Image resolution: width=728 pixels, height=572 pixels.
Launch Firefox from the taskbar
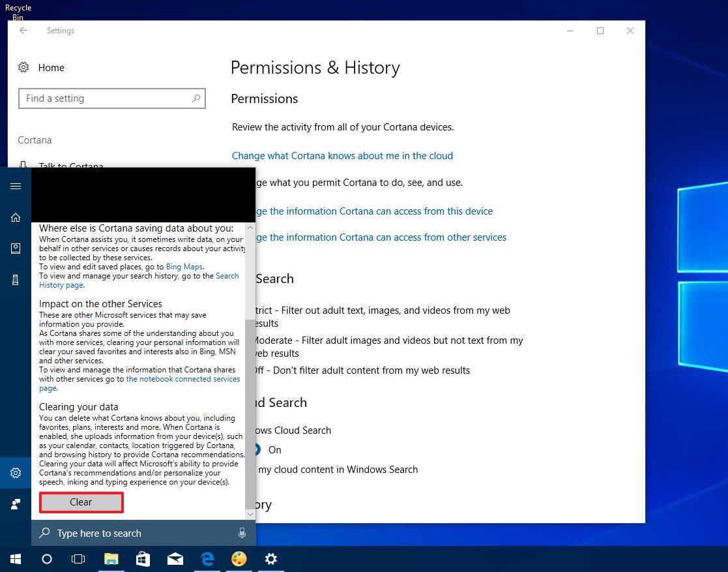(239, 559)
